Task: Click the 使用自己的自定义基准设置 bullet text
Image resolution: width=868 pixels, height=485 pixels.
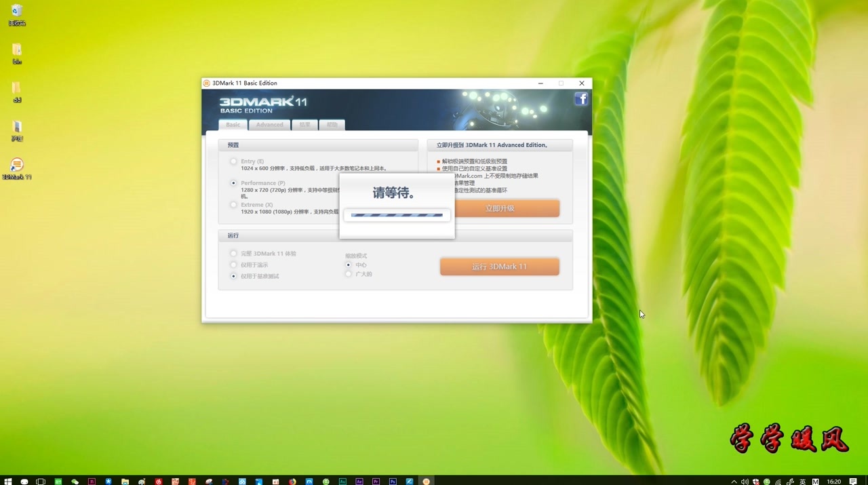Action: [475, 168]
